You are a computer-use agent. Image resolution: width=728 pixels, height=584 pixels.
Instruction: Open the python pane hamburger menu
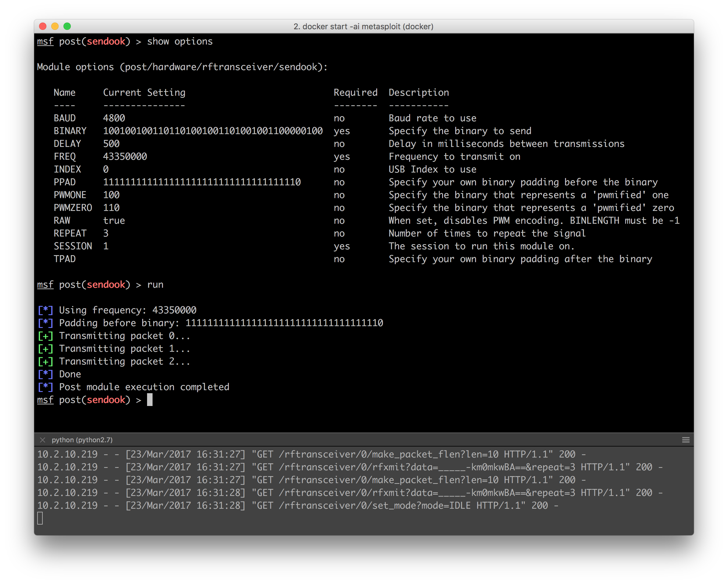click(686, 440)
